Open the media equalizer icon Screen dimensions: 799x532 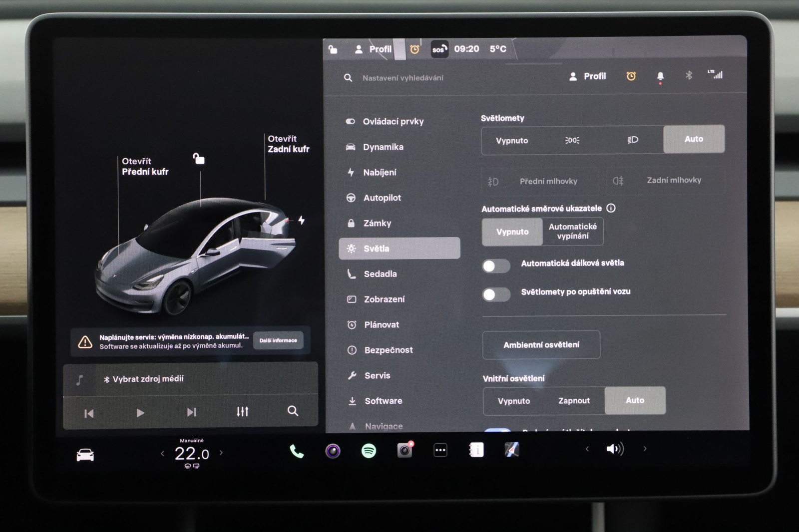pos(242,412)
